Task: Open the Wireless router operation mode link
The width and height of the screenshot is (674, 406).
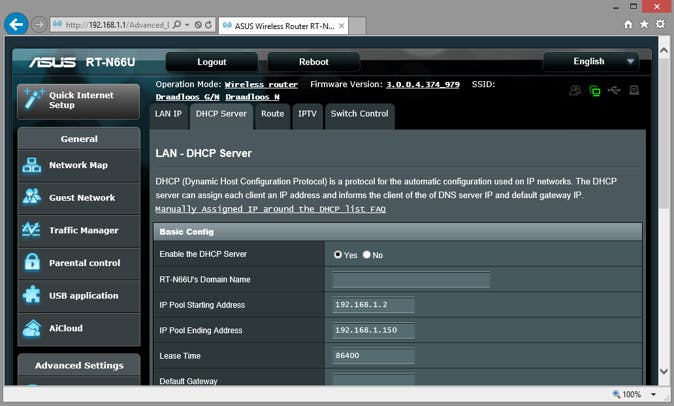Action: tap(261, 85)
